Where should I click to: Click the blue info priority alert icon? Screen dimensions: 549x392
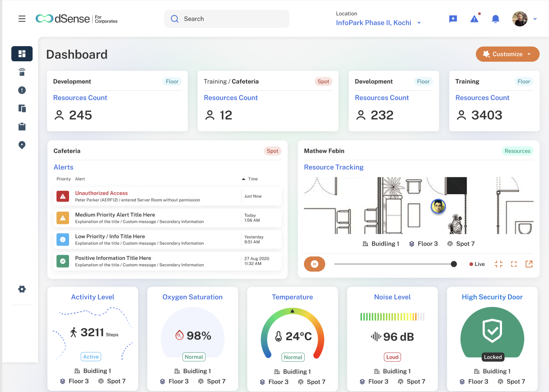[63, 240]
